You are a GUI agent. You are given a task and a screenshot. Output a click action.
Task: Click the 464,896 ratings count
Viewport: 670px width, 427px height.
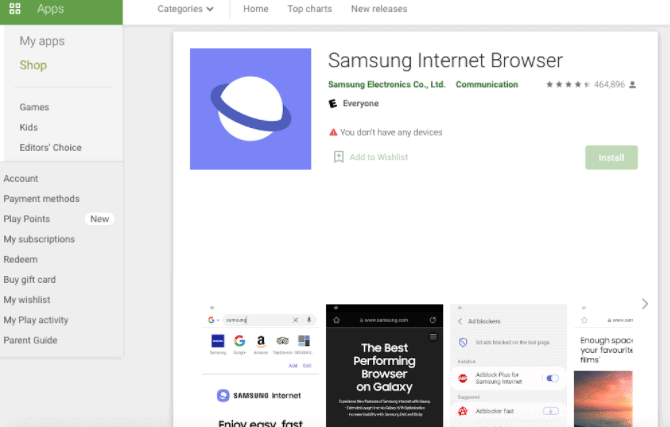point(609,85)
